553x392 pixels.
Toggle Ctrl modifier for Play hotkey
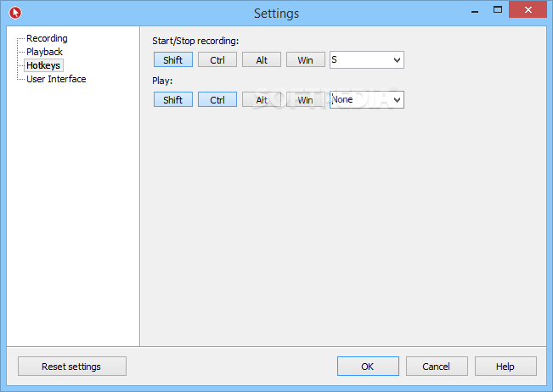click(217, 99)
